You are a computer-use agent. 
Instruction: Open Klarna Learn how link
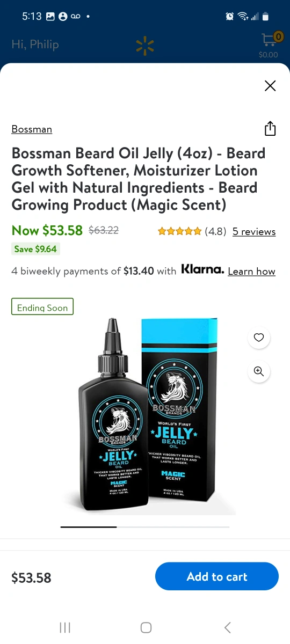click(251, 271)
